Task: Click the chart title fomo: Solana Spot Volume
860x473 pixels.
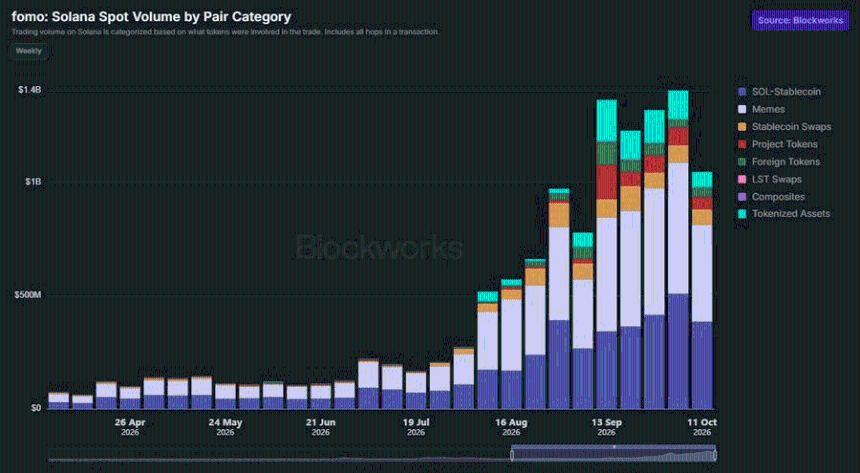Action: (x=151, y=17)
